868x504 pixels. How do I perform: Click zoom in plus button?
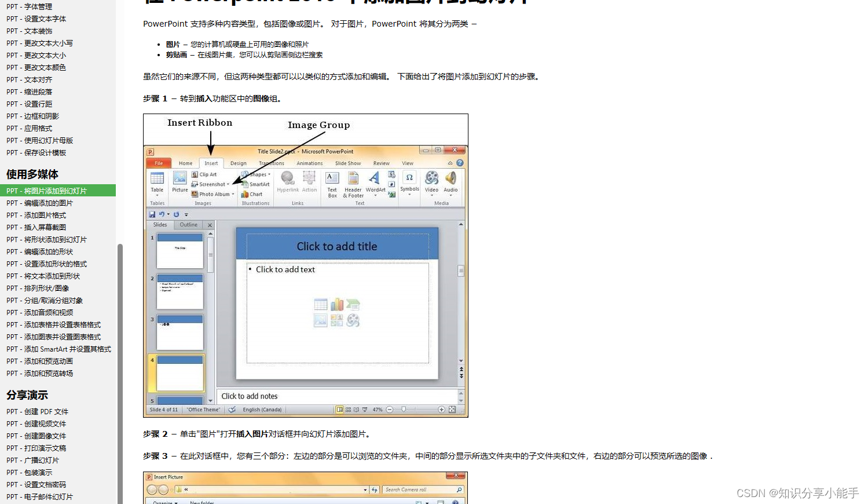click(x=442, y=410)
